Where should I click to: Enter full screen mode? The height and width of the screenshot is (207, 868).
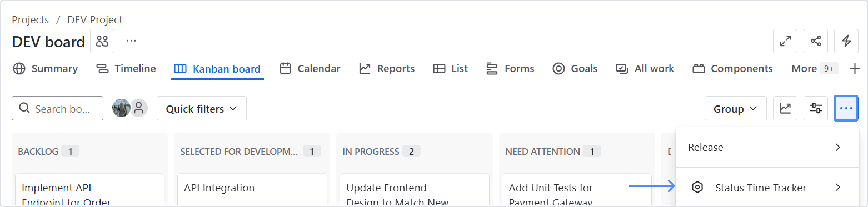pyautogui.click(x=785, y=41)
